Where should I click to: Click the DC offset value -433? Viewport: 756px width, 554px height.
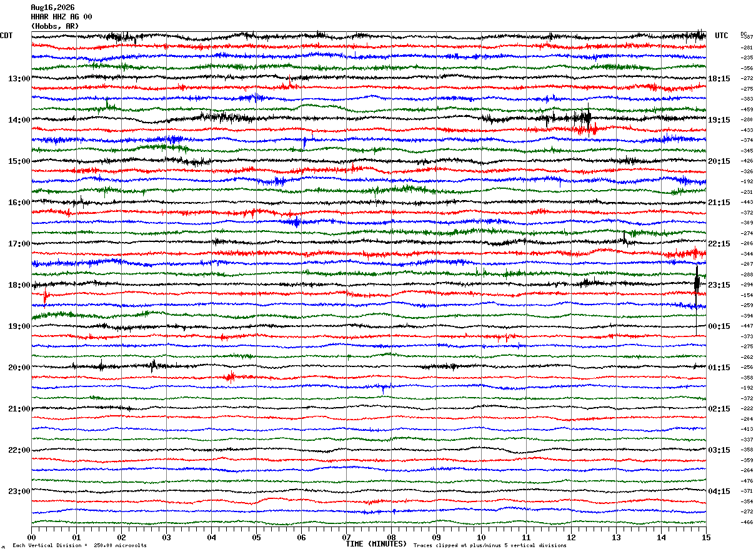point(747,130)
